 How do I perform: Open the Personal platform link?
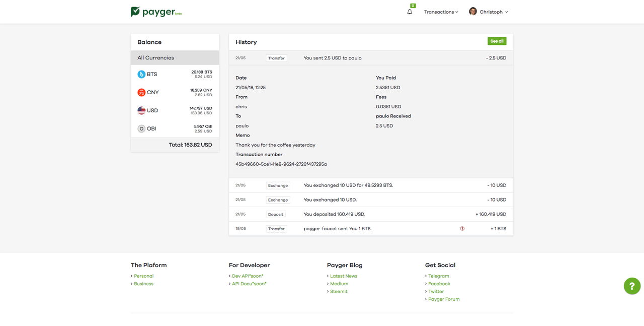tap(143, 276)
